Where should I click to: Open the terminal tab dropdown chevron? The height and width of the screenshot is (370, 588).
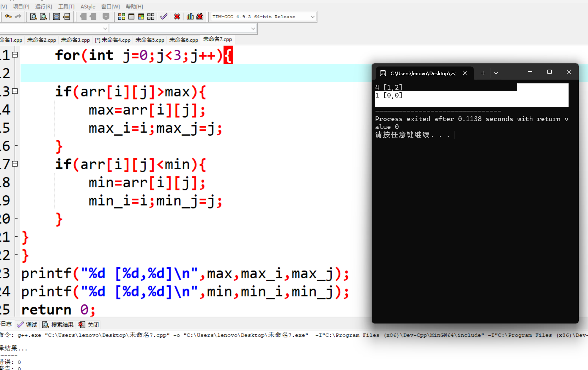[x=496, y=73]
